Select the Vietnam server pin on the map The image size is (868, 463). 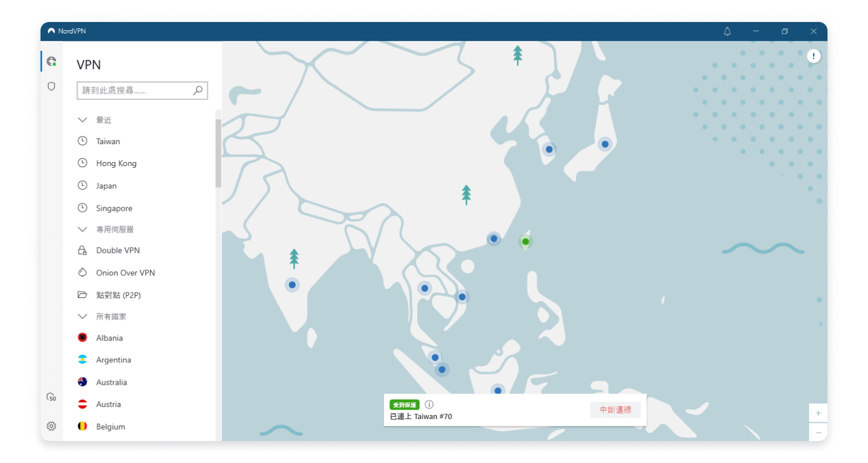pos(462,297)
